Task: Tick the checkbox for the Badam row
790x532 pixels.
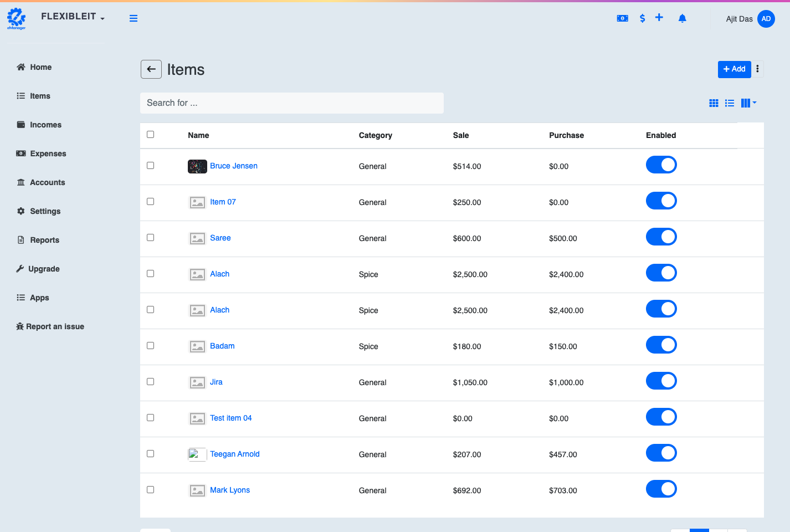Action: click(x=150, y=346)
